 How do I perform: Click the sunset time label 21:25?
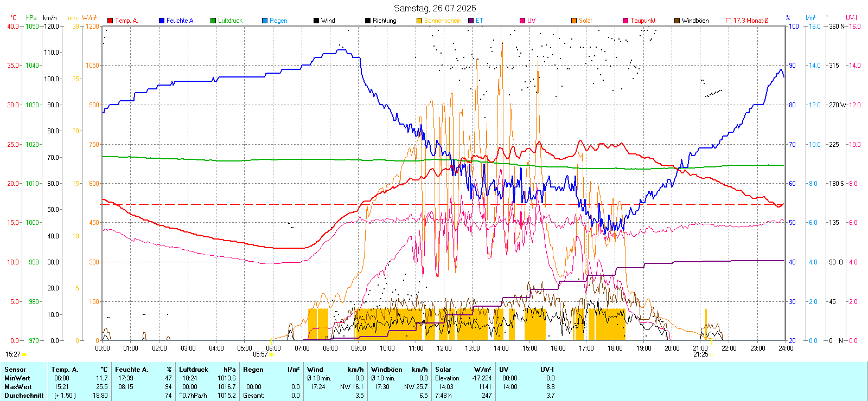coord(700,354)
